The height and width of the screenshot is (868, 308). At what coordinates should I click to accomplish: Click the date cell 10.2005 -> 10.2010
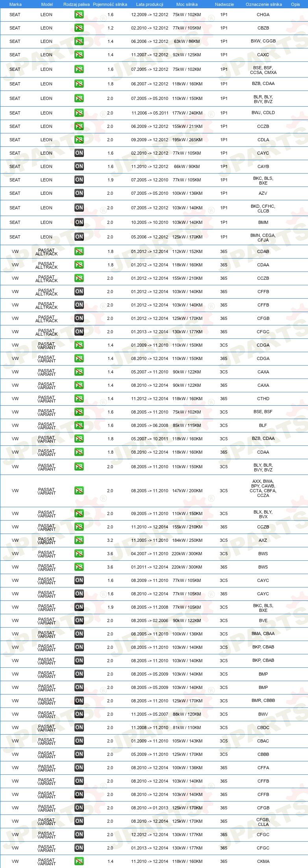150,222
